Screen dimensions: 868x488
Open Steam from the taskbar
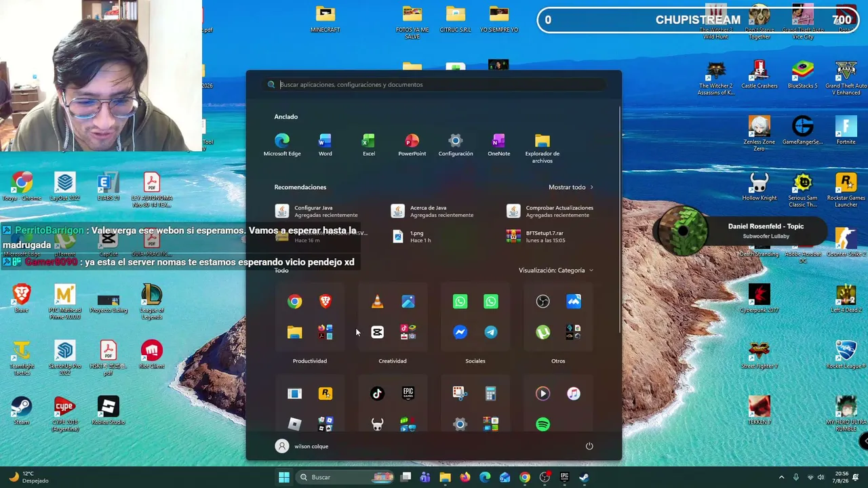pos(584,477)
